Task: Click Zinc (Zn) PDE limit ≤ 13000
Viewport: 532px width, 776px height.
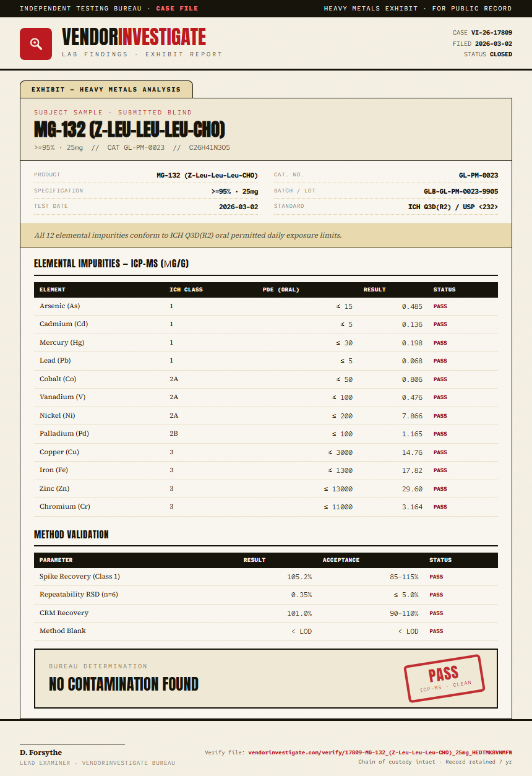Action: tap(338, 489)
